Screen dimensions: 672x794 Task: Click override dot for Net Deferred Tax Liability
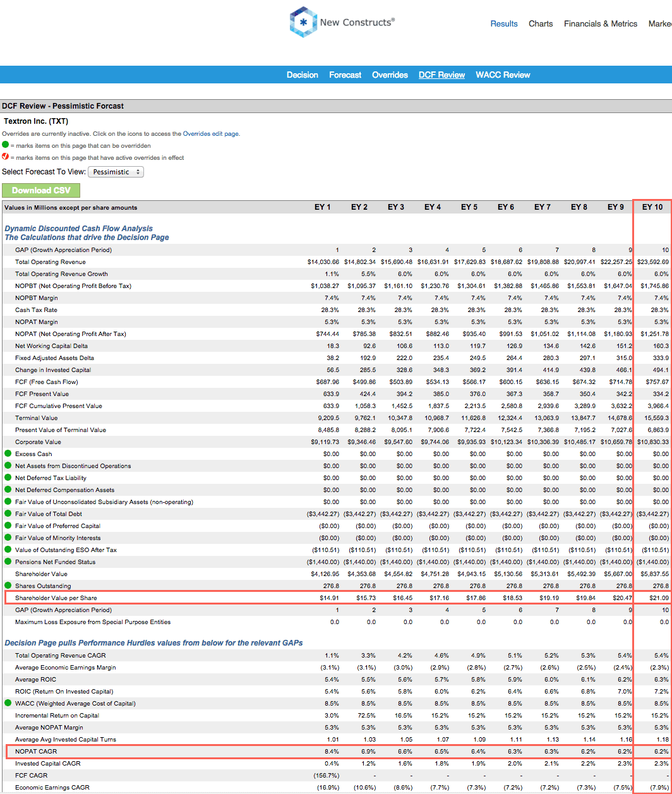pyautogui.click(x=8, y=478)
